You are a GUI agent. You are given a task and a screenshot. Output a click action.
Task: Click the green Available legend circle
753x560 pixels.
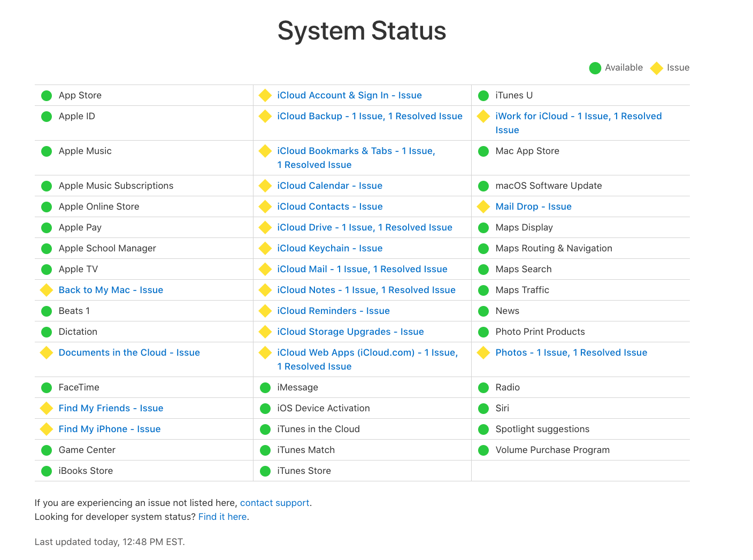click(595, 68)
